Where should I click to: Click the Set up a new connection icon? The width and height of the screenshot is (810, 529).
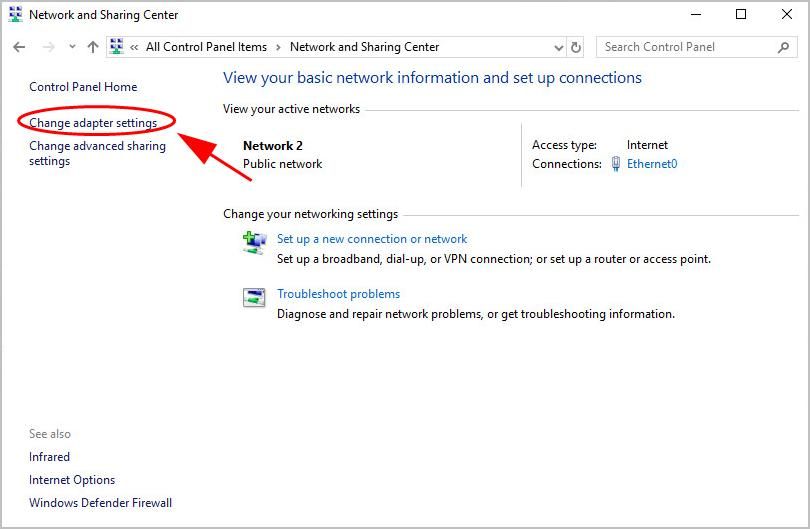pos(254,242)
